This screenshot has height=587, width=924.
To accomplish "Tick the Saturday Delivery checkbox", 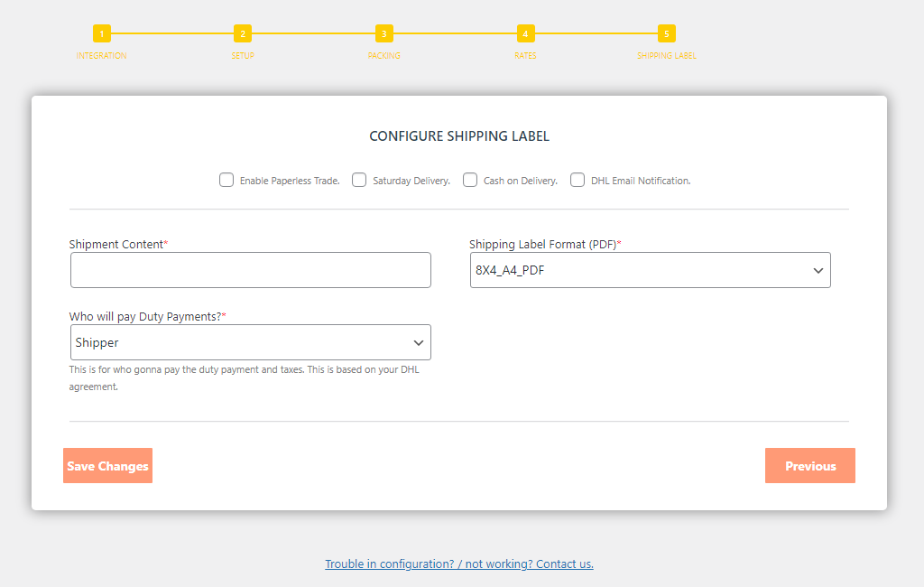I will coord(359,180).
